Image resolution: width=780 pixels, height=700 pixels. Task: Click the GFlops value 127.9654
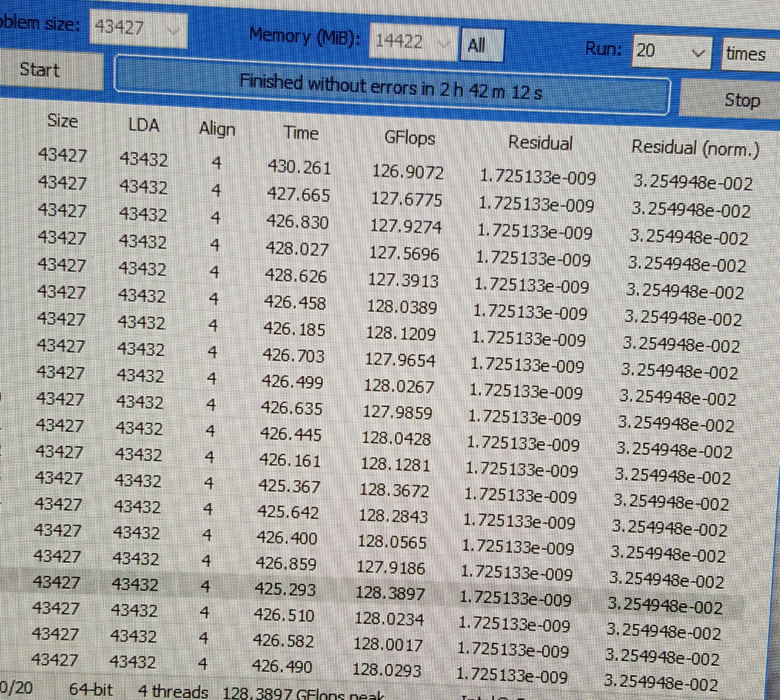[x=400, y=360]
